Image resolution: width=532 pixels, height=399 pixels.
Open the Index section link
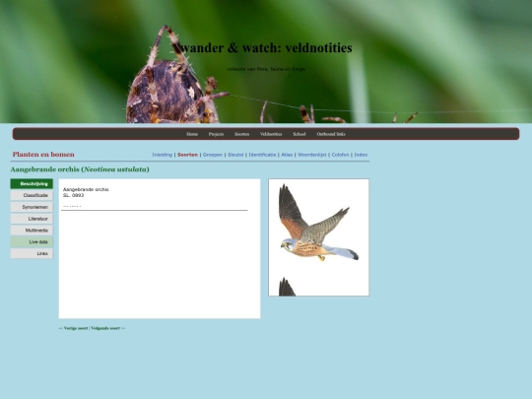pos(361,155)
